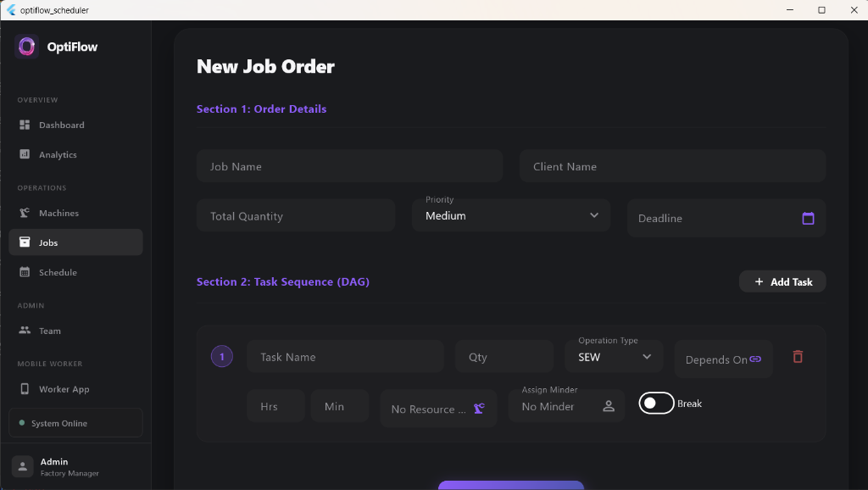This screenshot has width=868, height=490.
Task: Open the Schedule page
Action: coord(75,272)
